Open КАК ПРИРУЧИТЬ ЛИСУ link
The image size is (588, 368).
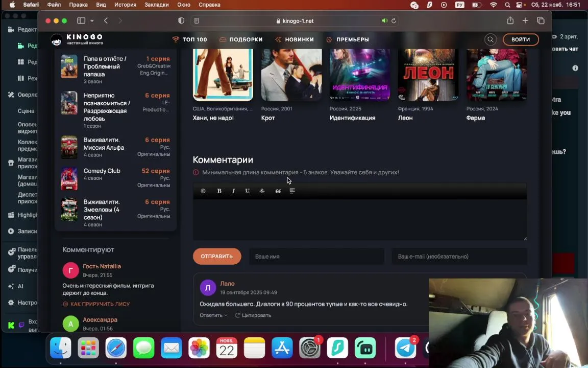pos(96,304)
